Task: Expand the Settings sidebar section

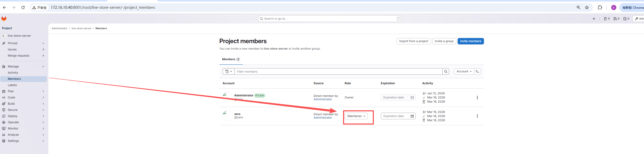Action: [24, 141]
